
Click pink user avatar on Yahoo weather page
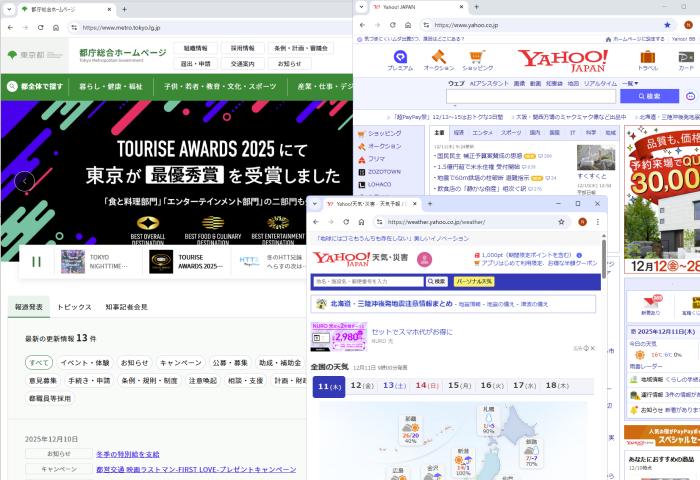[x=424, y=259]
